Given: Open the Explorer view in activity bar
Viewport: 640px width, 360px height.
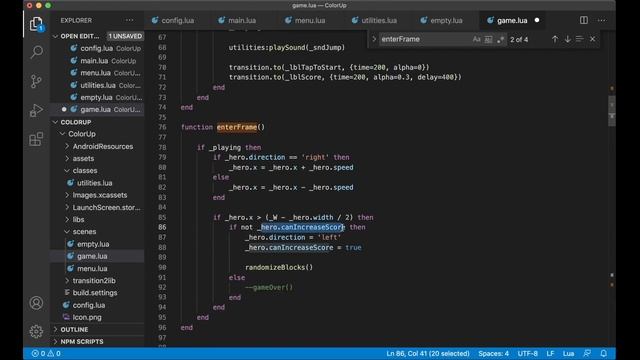Looking at the screenshot, I should coord(36,24).
